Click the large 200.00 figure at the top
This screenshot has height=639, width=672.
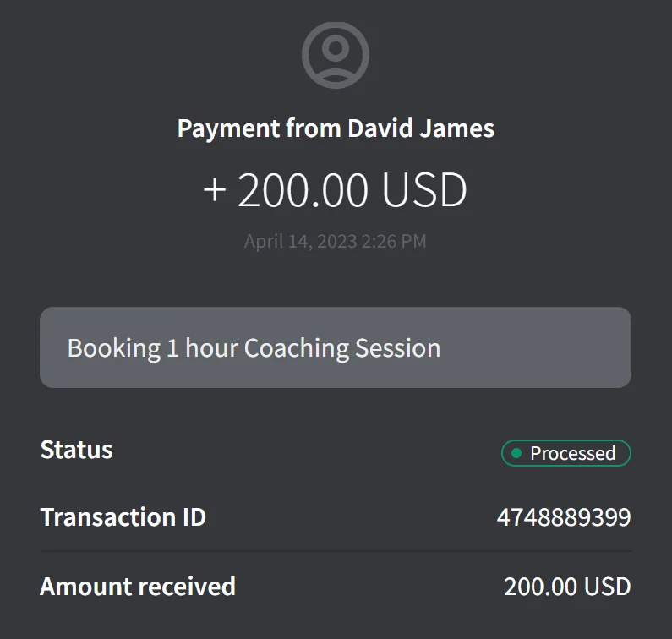coord(304,190)
